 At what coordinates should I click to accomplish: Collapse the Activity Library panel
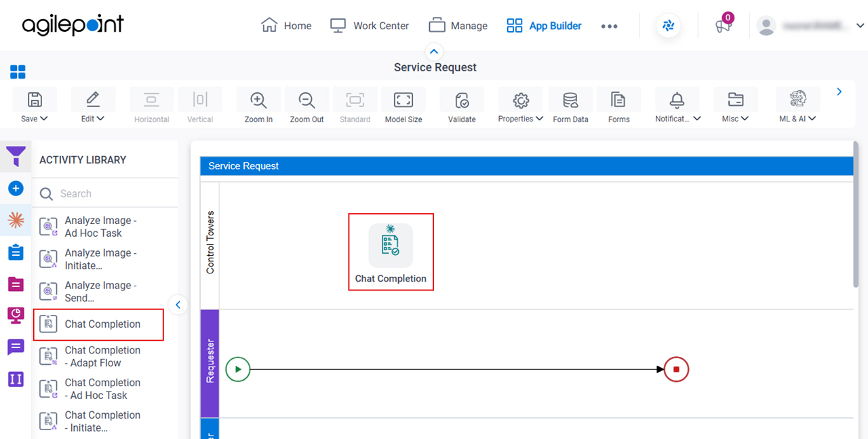click(178, 305)
